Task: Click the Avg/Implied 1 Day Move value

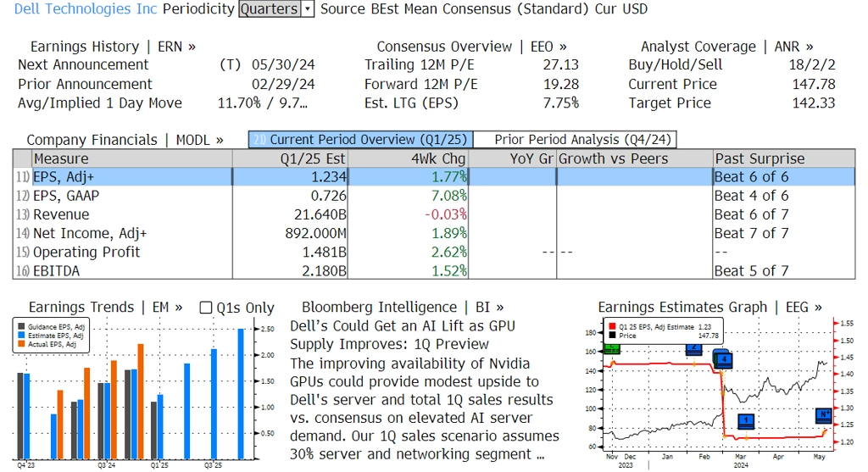Action: tap(263, 103)
